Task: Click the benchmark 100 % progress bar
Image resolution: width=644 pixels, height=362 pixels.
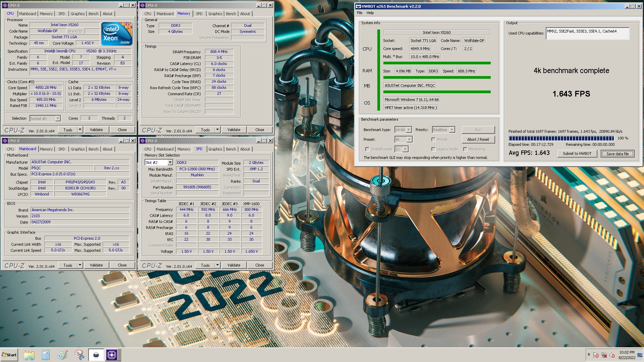Action: click(x=561, y=138)
